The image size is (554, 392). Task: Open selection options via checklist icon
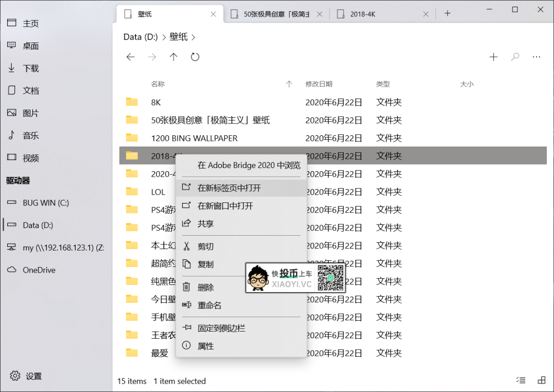click(x=520, y=381)
